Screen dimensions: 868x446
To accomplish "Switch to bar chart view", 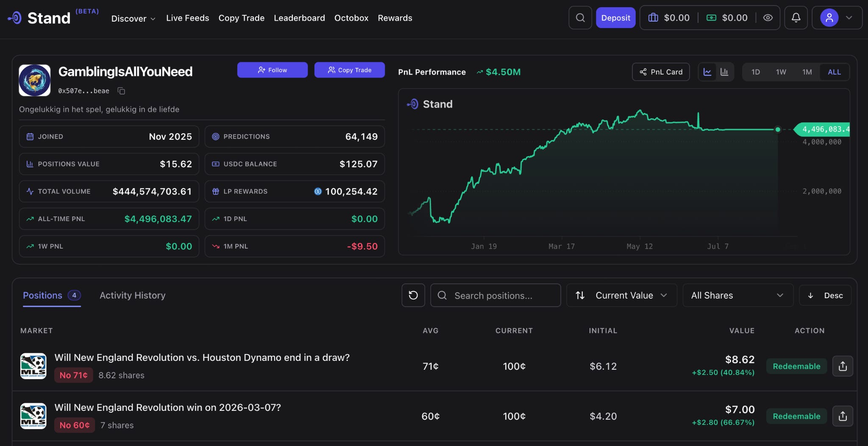I will tap(724, 72).
